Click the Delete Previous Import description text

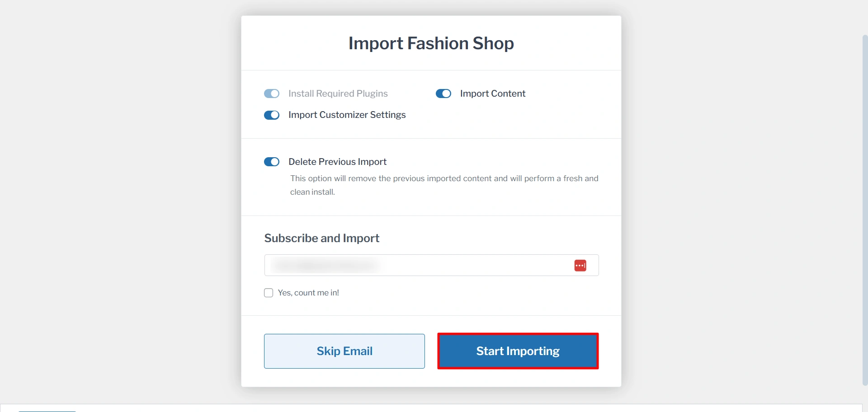pyautogui.click(x=444, y=185)
